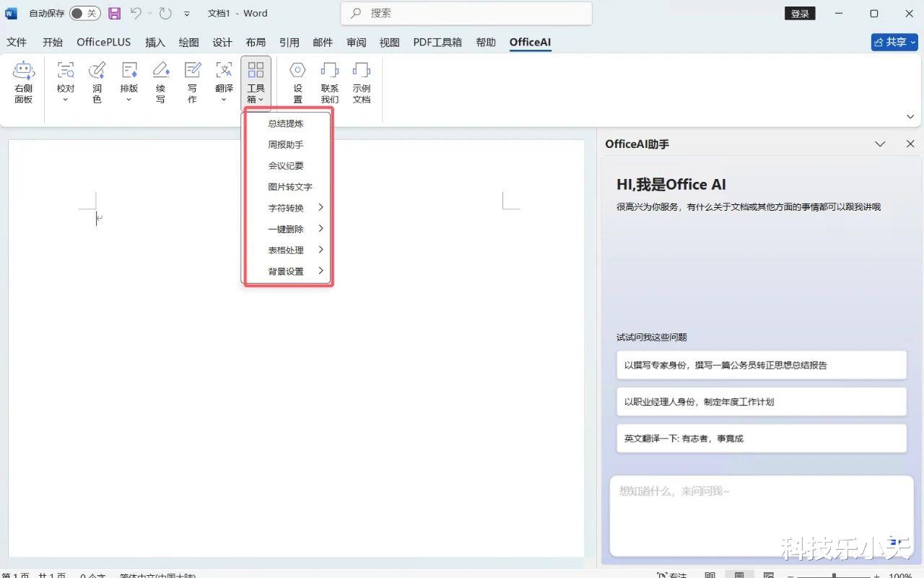924x578 pixels.
Task: Click suggestion 英文翻译一下: 有志者，事竟成
Action: [762, 438]
